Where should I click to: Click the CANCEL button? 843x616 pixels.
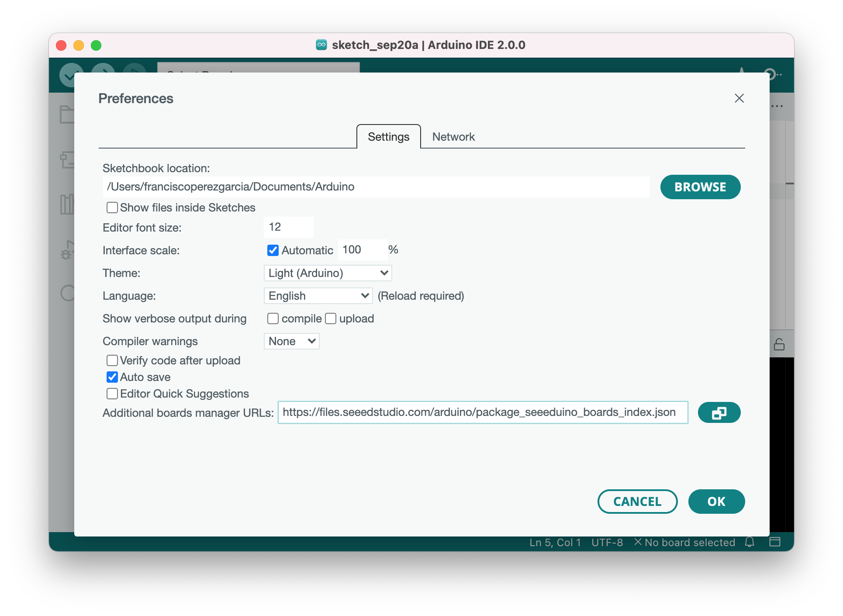tap(637, 502)
